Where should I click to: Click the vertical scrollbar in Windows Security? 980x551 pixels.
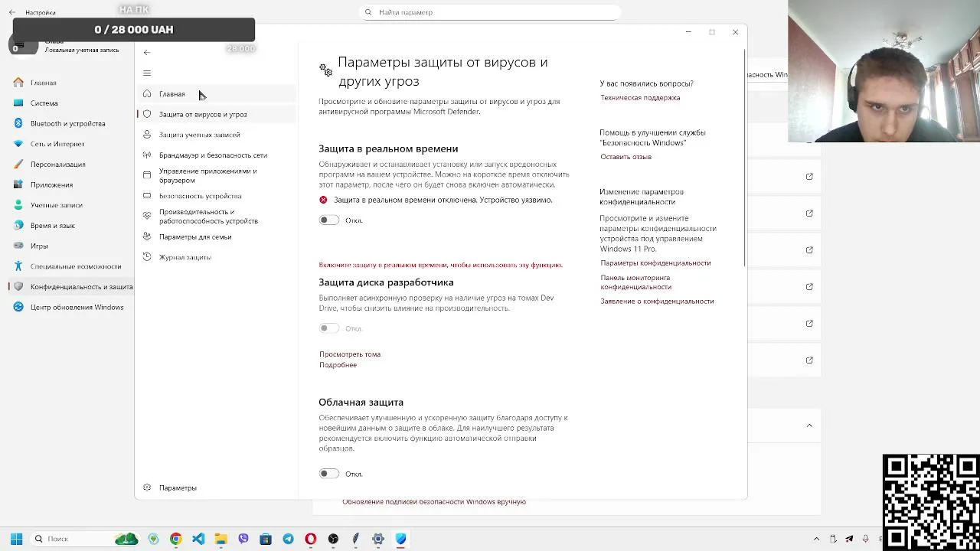[744, 158]
